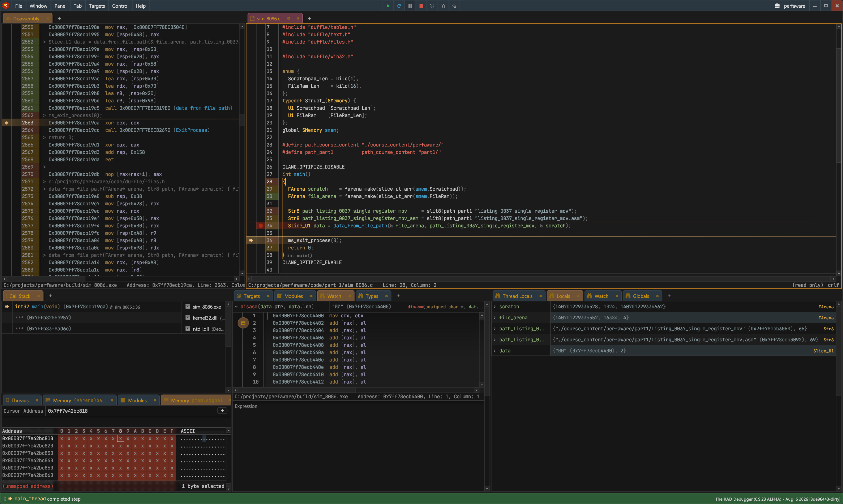The height and width of the screenshot is (504, 843).
Task: Click the RAD Debugger logo icon
Action: click(5, 5)
